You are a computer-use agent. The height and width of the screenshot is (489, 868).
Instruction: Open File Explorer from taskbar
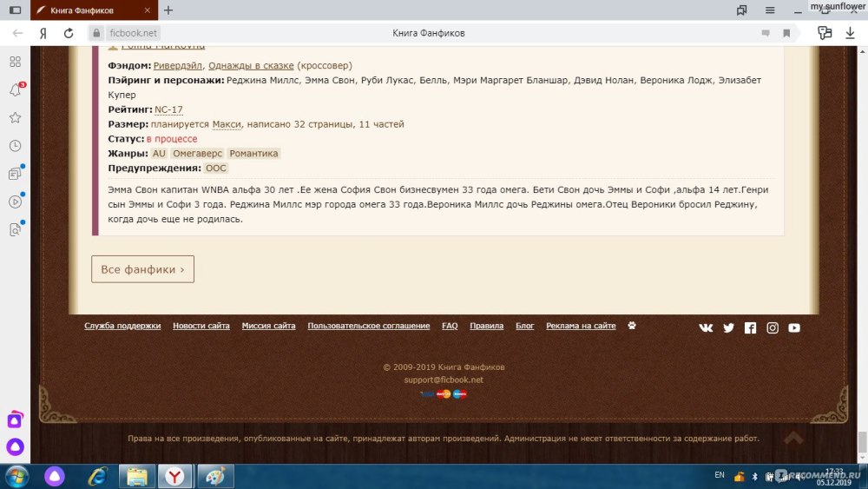click(x=137, y=476)
